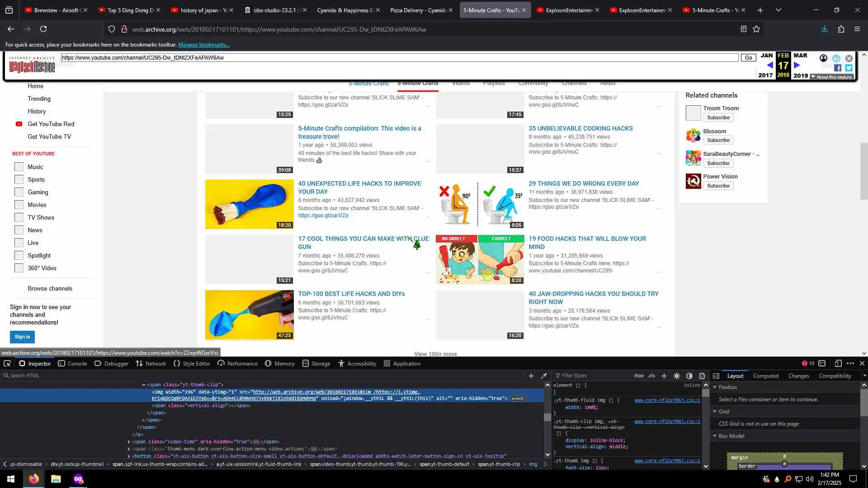Screen dimensions: 868x488
Task: Click the eyedropper color picker icon
Action: click(544, 375)
